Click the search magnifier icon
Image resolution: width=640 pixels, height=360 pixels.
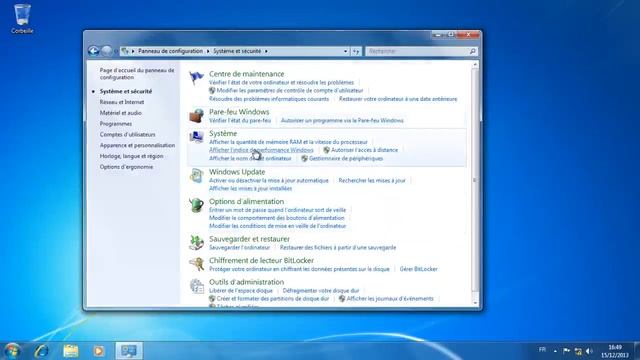pyautogui.click(x=472, y=51)
